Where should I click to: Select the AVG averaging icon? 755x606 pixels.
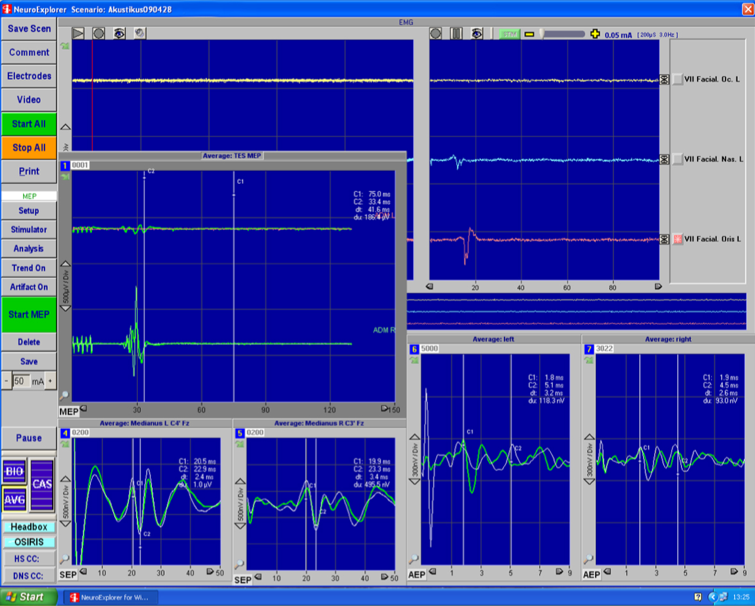tap(14, 500)
